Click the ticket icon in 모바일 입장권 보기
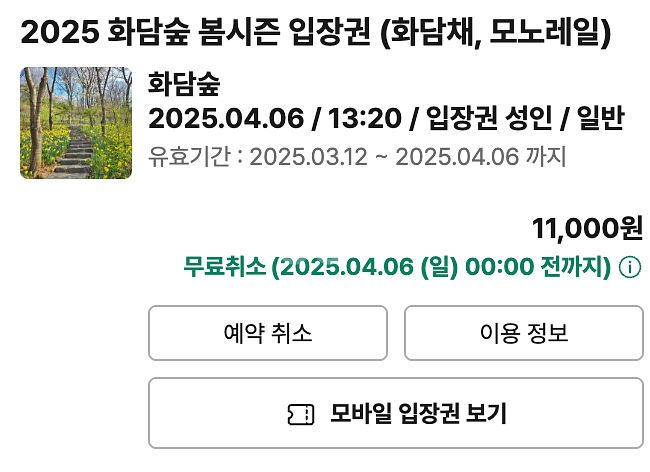This screenshot has width=650, height=472. pyautogui.click(x=301, y=414)
